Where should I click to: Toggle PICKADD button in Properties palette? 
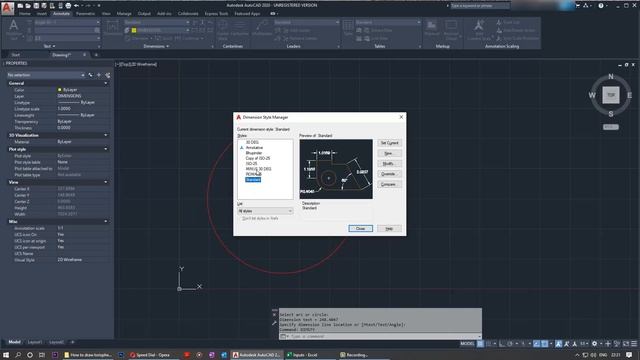[x=91, y=75]
